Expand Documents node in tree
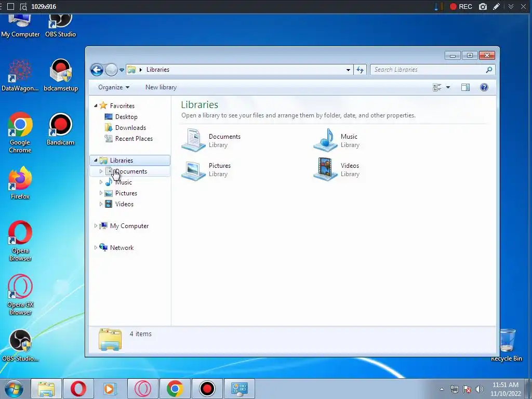 click(101, 171)
